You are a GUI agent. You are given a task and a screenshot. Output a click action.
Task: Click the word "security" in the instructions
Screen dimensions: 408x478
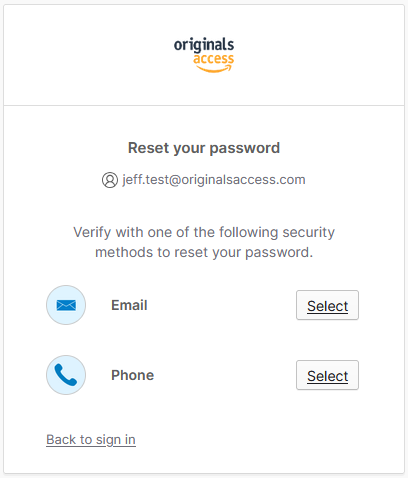(x=309, y=233)
